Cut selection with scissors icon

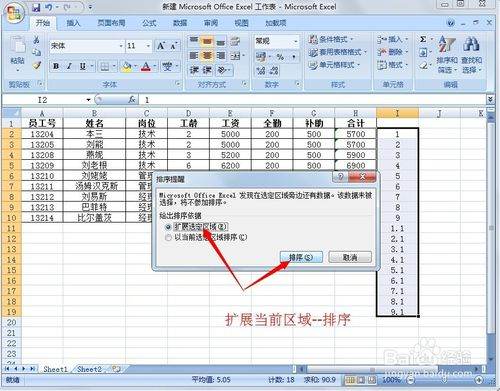(36, 40)
